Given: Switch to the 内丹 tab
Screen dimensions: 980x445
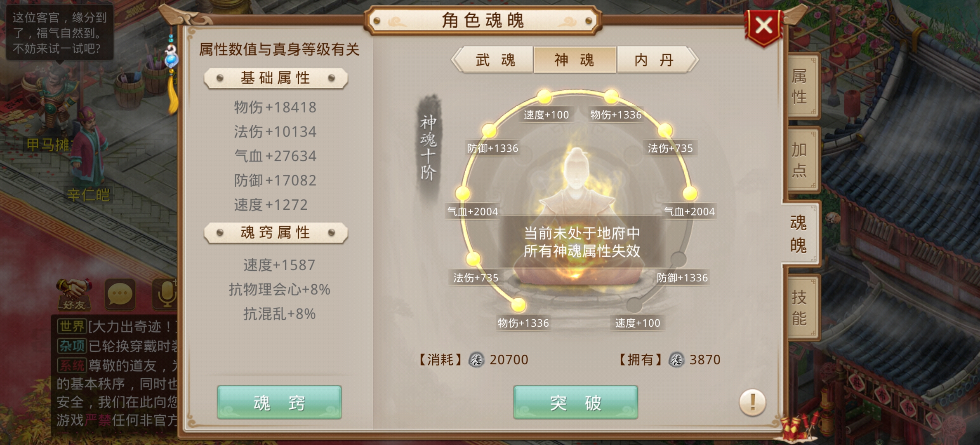Looking at the screenshot, I should tap(655, 60).
